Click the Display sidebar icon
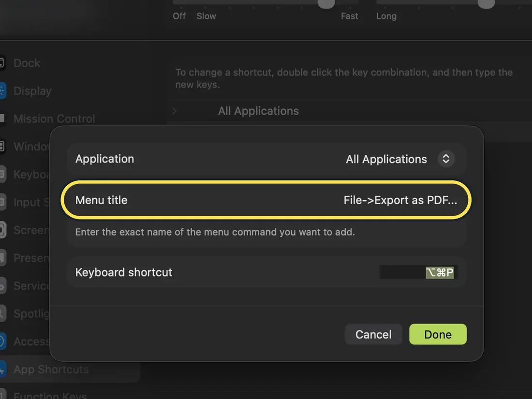Image resolution: width=532 pixels, height=399 pixels. pos(2,90)
